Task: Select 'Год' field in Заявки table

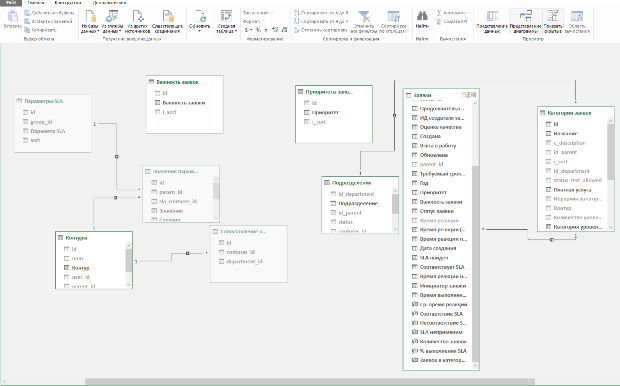Action: [x=424, y=183]
